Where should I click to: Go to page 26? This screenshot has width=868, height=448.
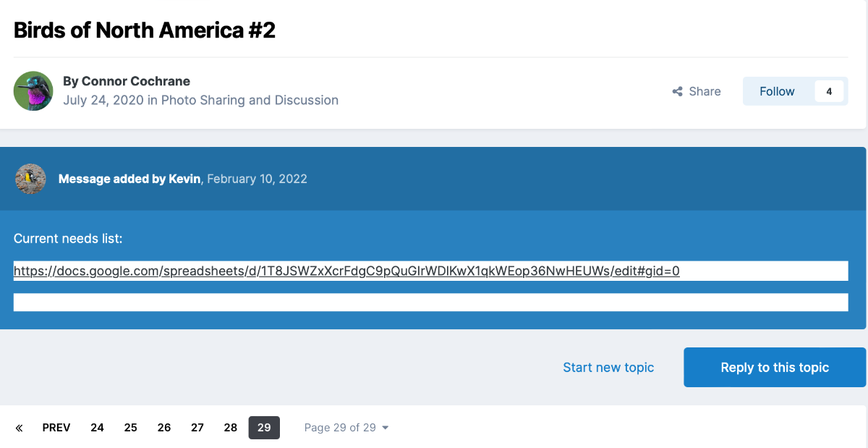click(164, 428)
